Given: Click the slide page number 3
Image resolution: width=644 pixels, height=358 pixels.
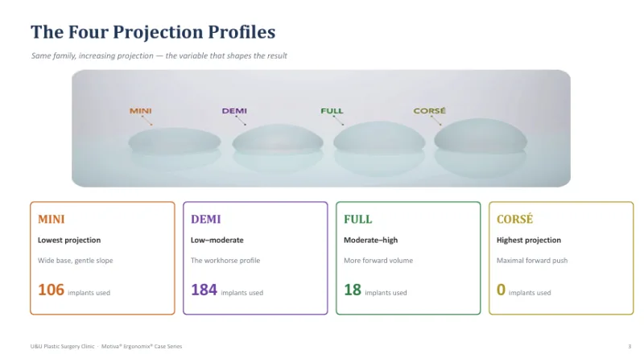Looking at the screenshot, I should (630, 347).
